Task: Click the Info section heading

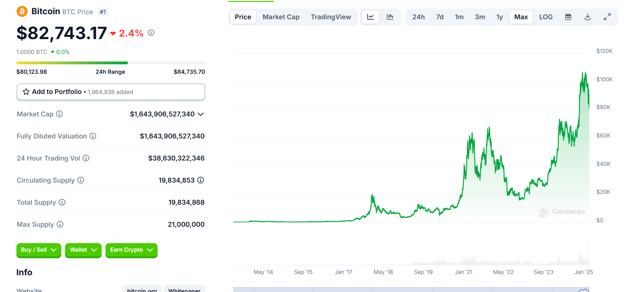Action: click(x=24, y=272)
